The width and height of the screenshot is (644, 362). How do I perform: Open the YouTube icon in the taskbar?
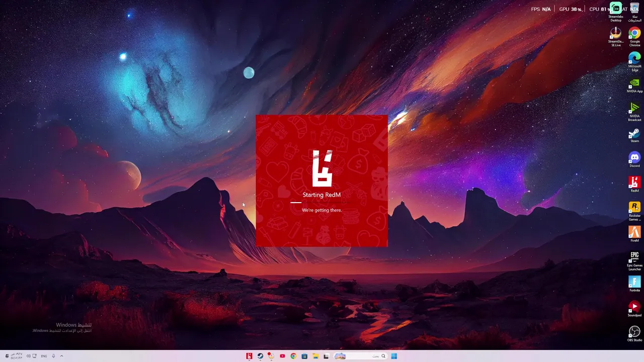point(282,356)
